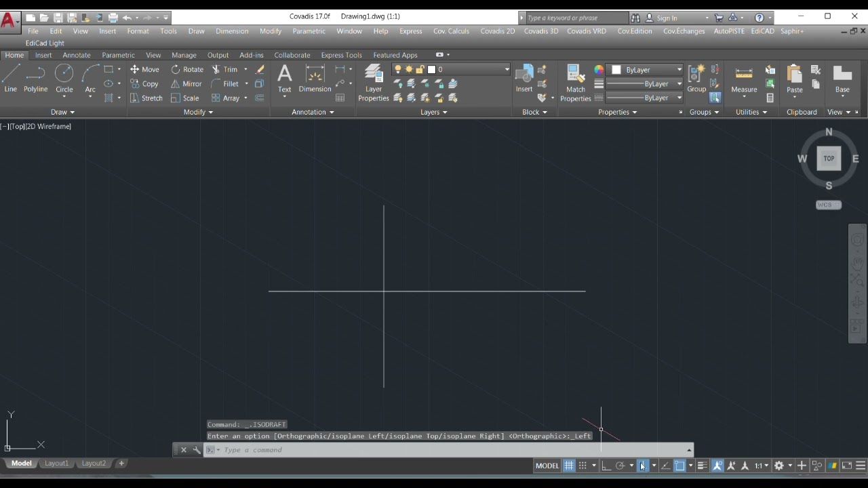868x488 pixels.
Task: Click the Insert block icon
Action: tap(524, 79)
